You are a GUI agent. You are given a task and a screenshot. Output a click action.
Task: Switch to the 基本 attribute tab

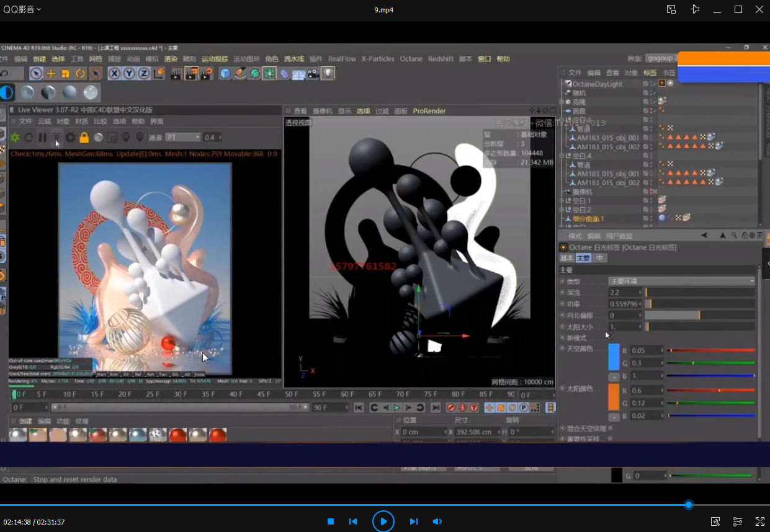[566, 258]
